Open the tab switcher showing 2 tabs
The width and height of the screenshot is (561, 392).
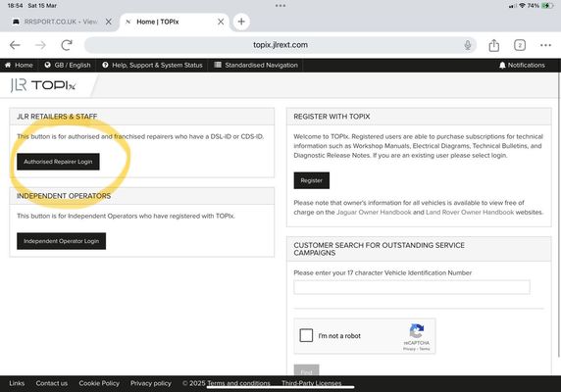click(520, 45)
